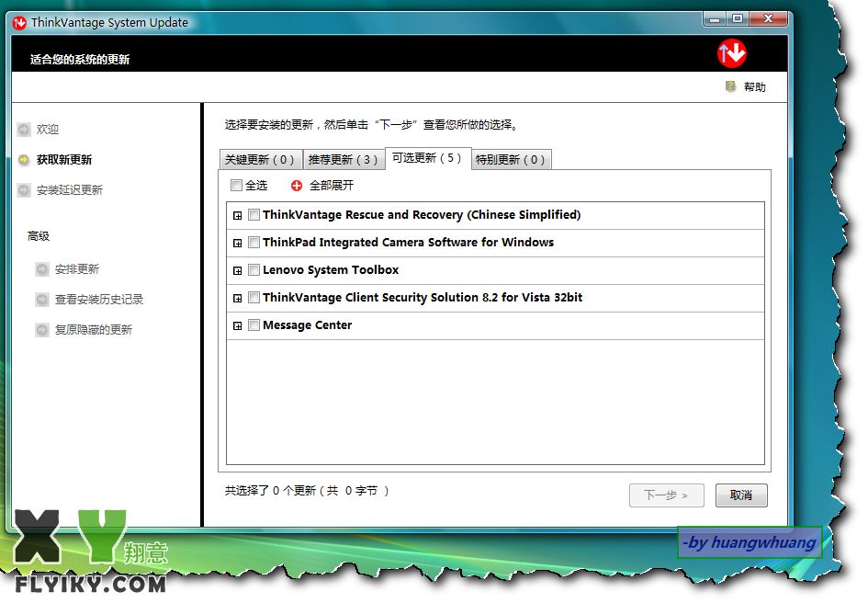868x603 pixels.
Task: Open 安排更新 under 高级
Action: (77, 269)
